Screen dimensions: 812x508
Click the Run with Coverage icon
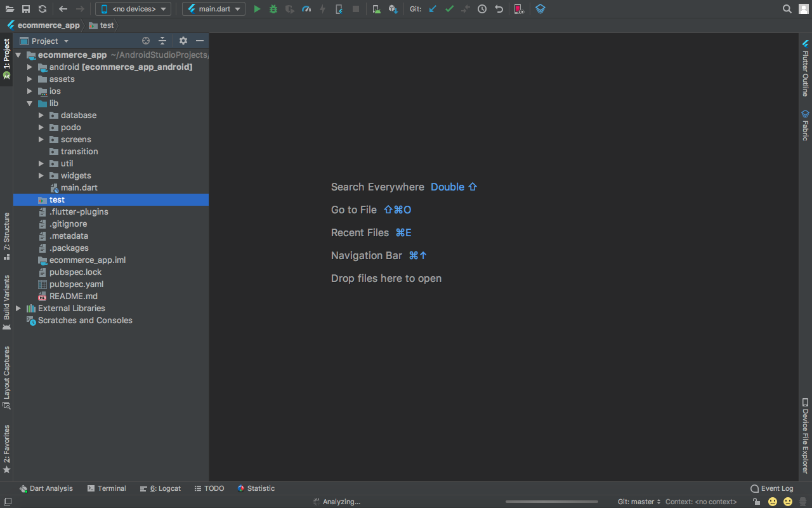click(290, 9)
